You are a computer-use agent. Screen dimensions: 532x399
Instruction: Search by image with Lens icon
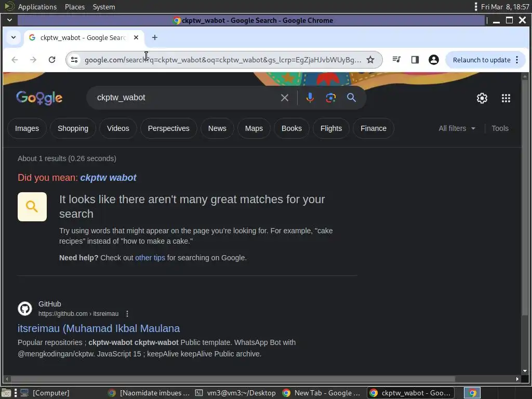click(331, 98)
